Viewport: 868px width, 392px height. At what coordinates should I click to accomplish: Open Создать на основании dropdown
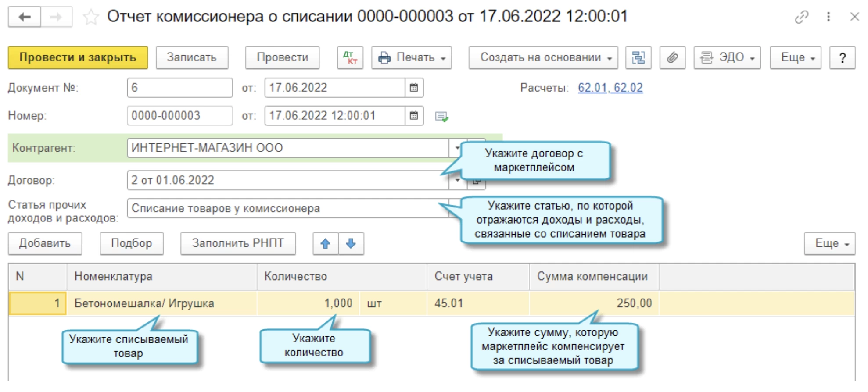click(x=543, y=57)
